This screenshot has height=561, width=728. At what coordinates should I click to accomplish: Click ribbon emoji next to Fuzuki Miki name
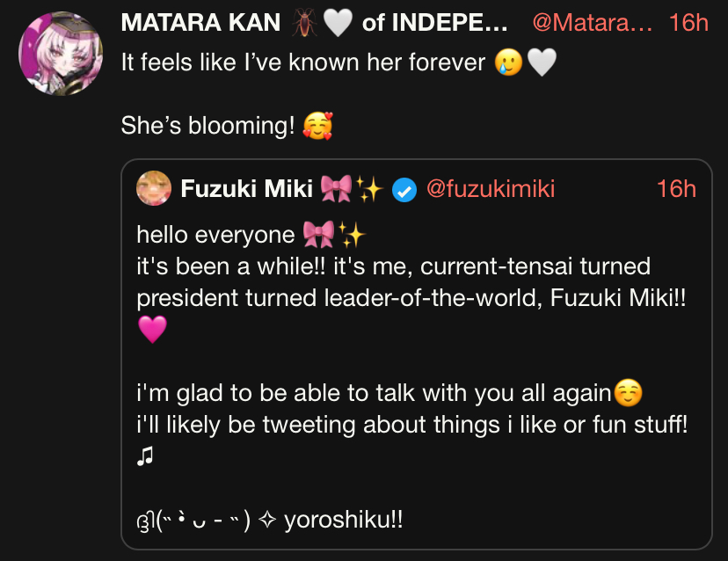click(336, 188)
